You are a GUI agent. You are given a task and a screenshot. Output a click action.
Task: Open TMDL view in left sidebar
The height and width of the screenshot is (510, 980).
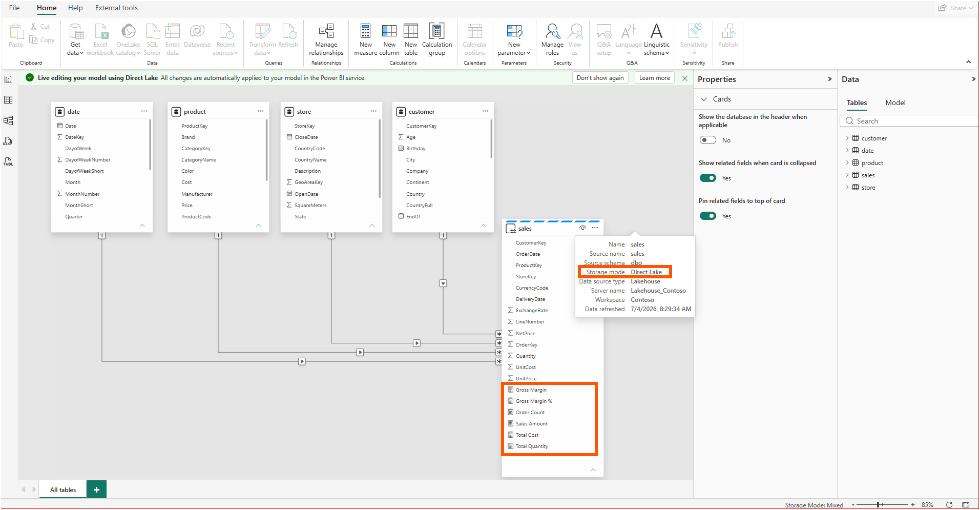[8, 161]
